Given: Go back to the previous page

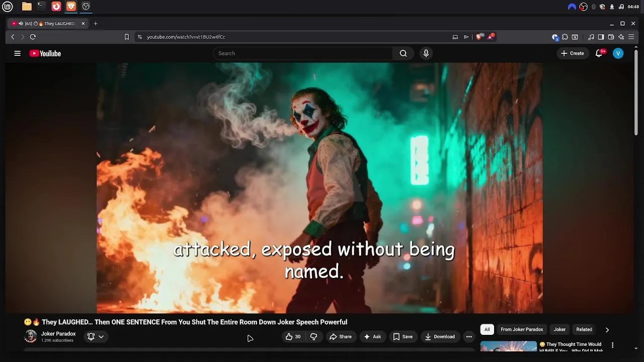Looking at the screenshot, I should 13,37.
